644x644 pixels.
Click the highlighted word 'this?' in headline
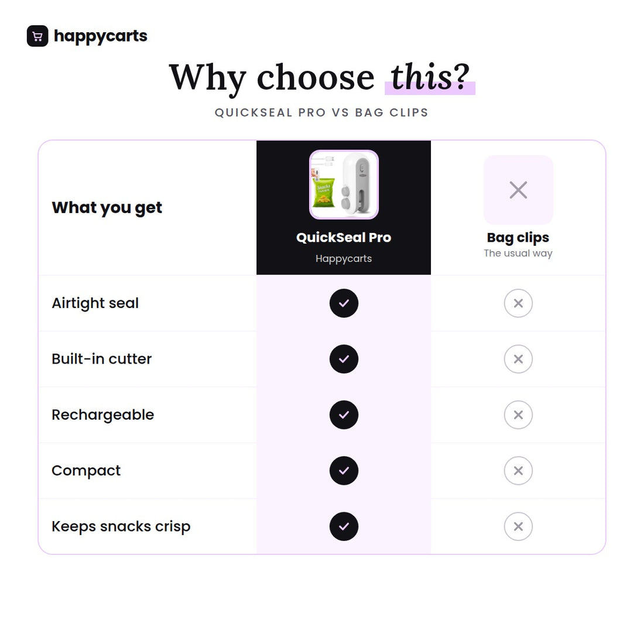point(430,77)
